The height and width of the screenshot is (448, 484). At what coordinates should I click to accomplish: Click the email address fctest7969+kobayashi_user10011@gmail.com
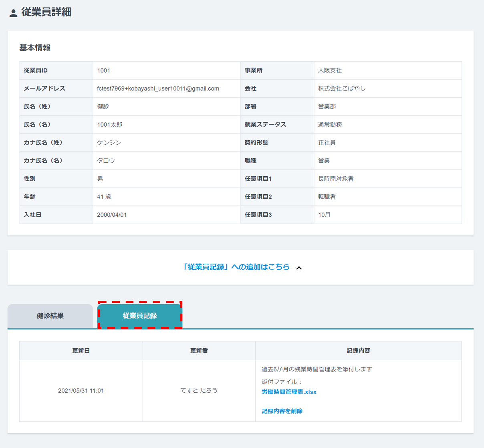tap(158, 89)
